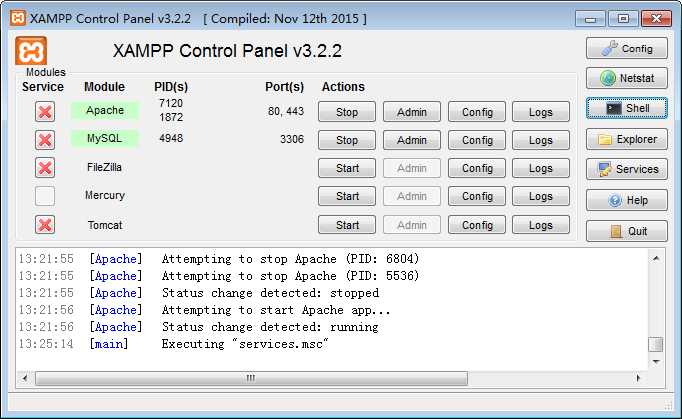Click the MySQL module label

105,138
